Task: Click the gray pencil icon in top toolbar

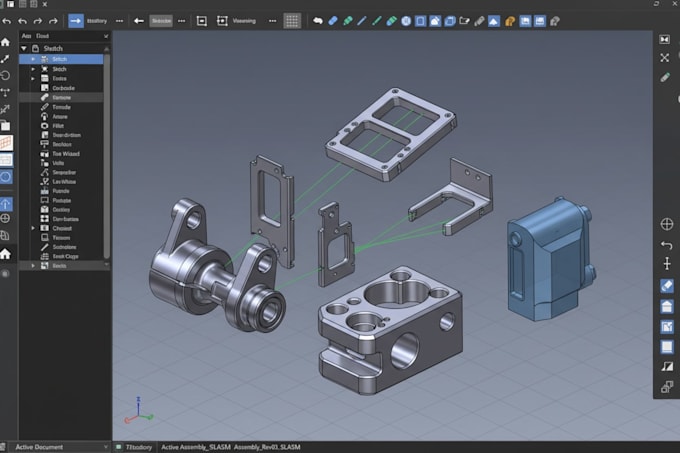Action: coord(479,21)
